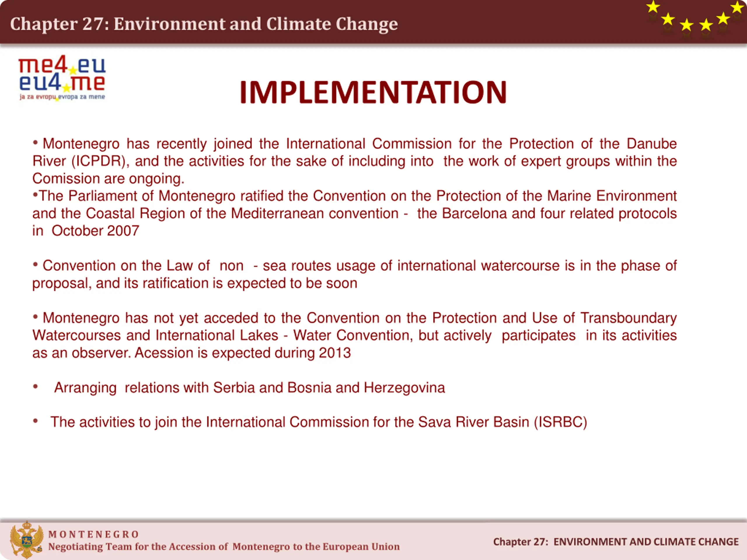Click 'Negotiating Team for the Accession' footer line
Screen dimensions: 747x560
[224, 547]
